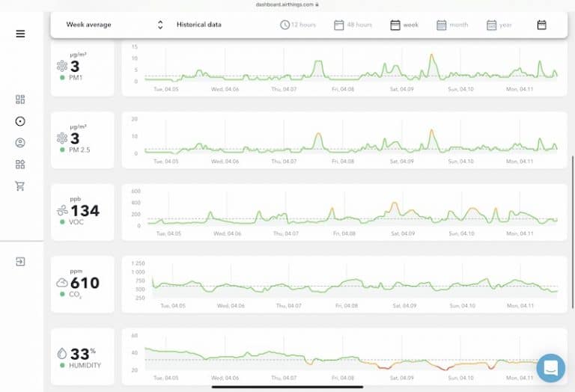Click the logout icon in sidebar

tap(20, 261)
